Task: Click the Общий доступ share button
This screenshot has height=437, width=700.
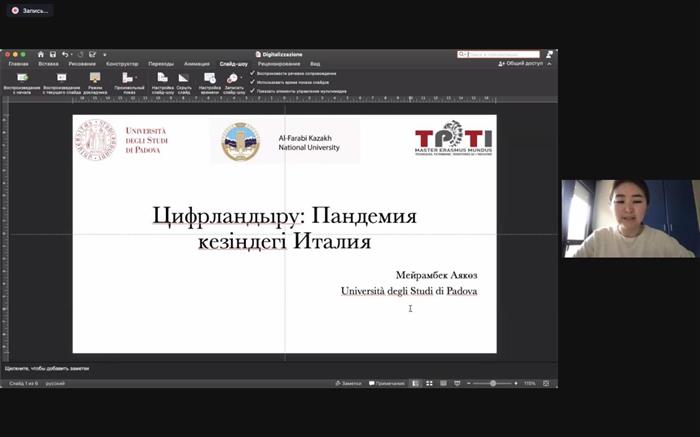Action: tap(521, 63)
